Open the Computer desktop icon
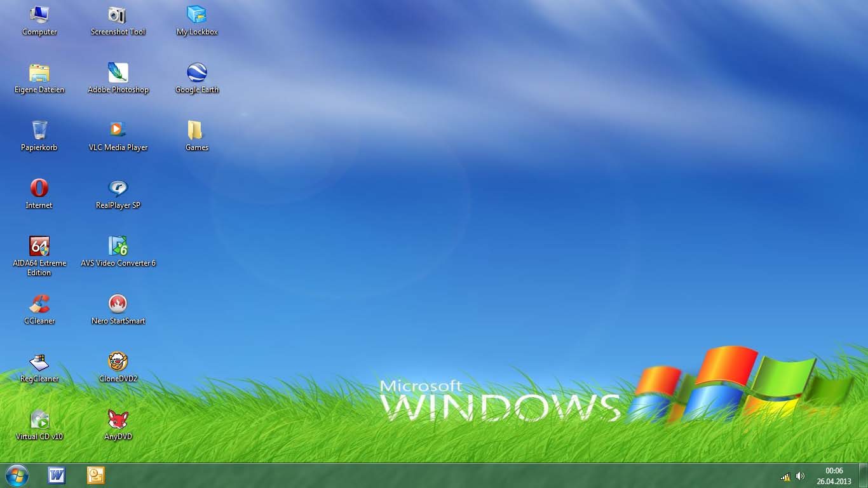 pos(39,14)
